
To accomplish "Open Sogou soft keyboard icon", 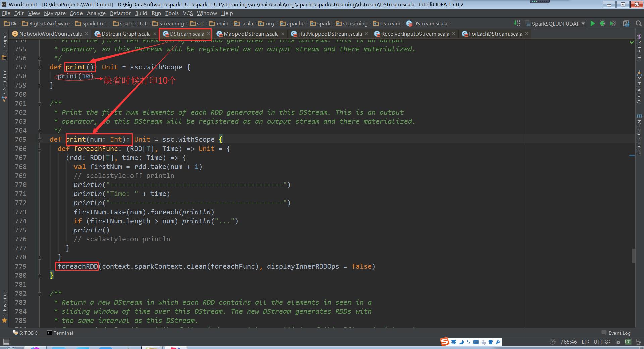I will click(476, 342).
